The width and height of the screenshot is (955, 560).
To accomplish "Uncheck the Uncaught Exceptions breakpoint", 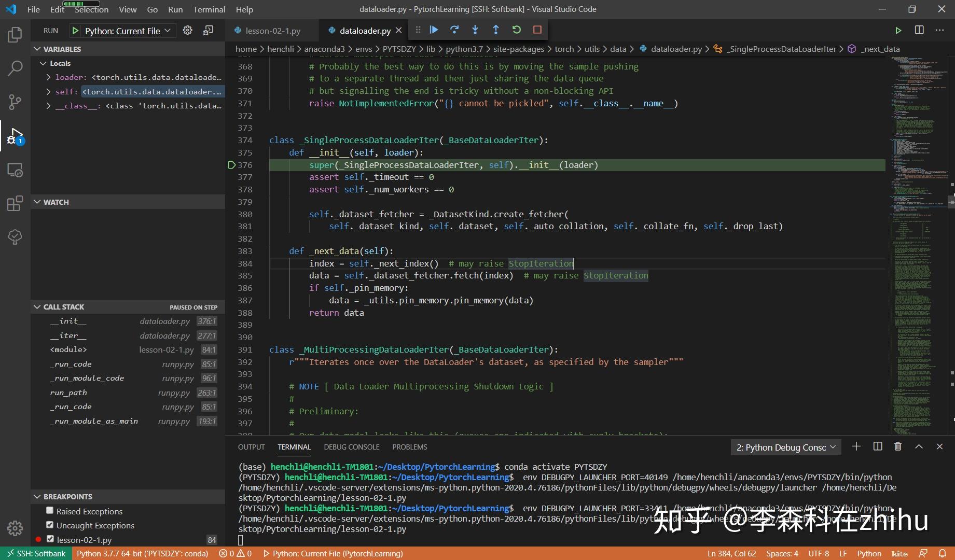I will (50, 525).
